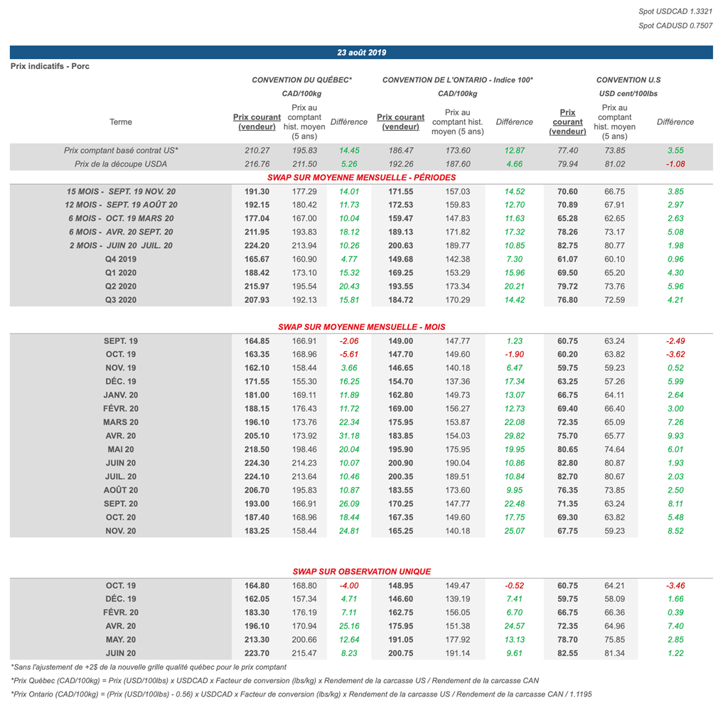The width and height of the screenshot is (728, 708).
Task: Select the Swap sur observation unique heading
Action: (361, 572)
